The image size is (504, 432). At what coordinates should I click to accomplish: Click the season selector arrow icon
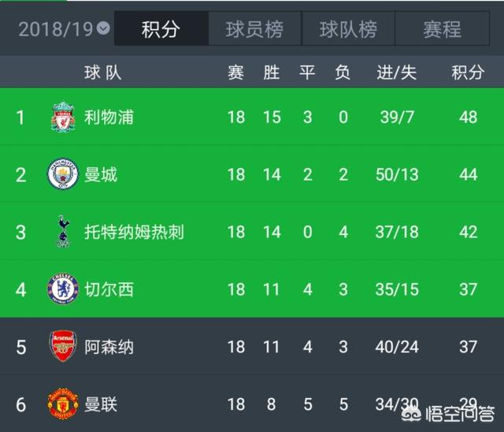(x=103, y=29)
